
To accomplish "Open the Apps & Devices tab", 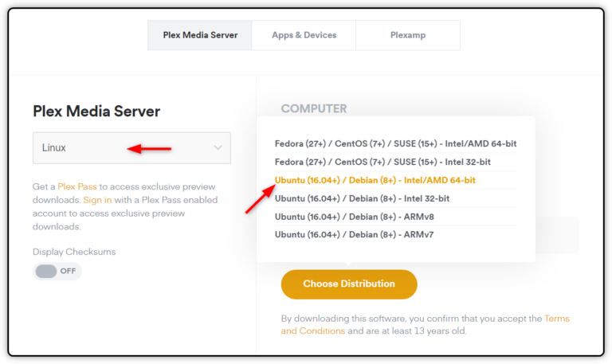I will [304, 35].
